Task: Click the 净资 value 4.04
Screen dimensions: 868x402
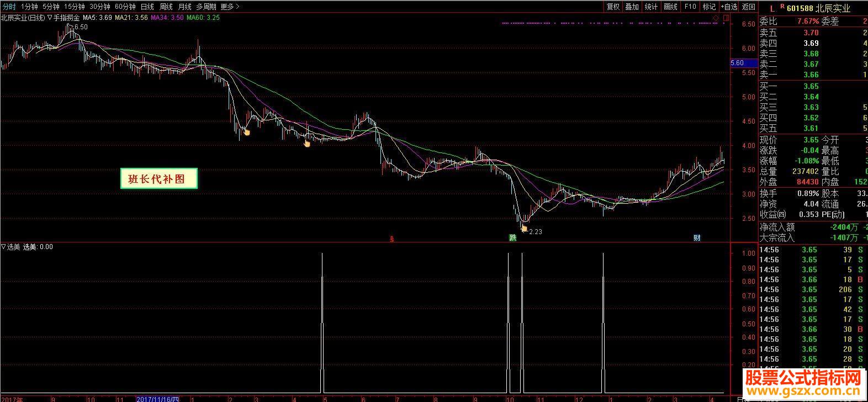Action: pos(811,204)
